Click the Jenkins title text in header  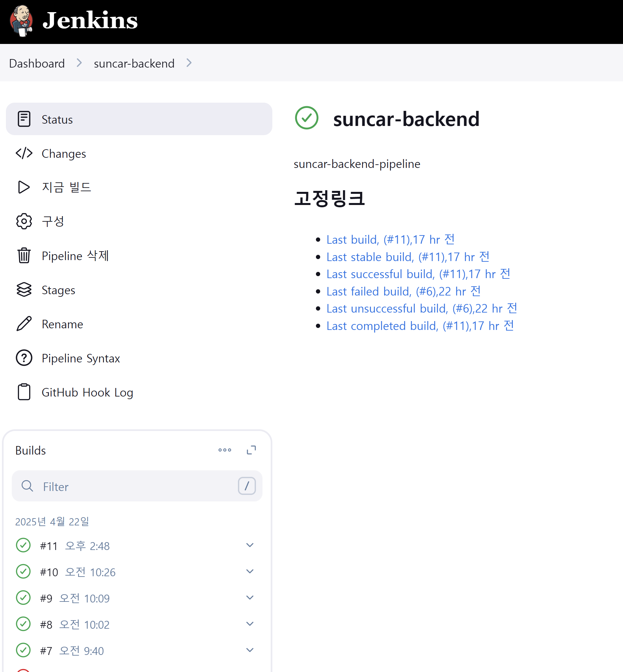tap(90, 21)
